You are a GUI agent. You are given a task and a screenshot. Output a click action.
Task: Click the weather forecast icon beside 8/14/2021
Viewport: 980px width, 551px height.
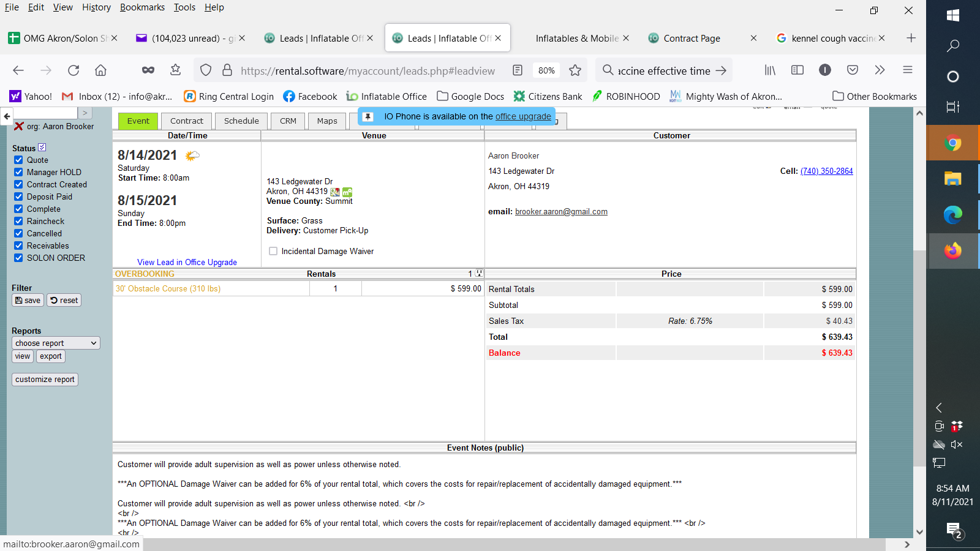point(192,156)
